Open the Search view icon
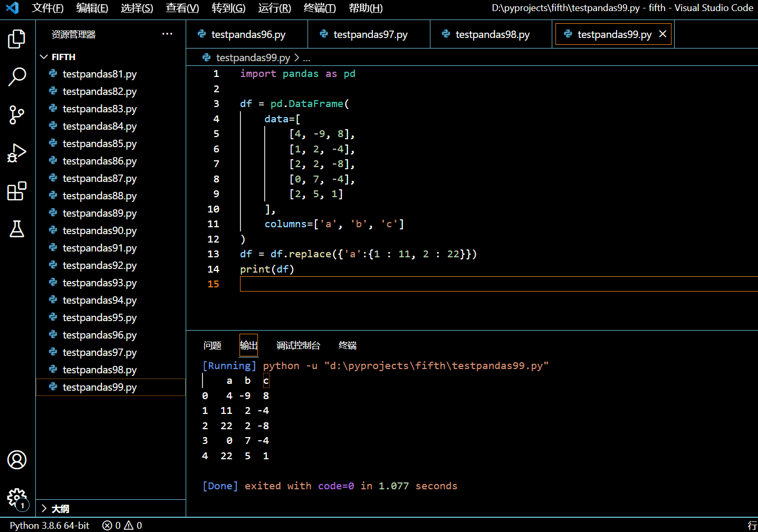This screenshot has width=758, height=532. (x=17, y=76)
